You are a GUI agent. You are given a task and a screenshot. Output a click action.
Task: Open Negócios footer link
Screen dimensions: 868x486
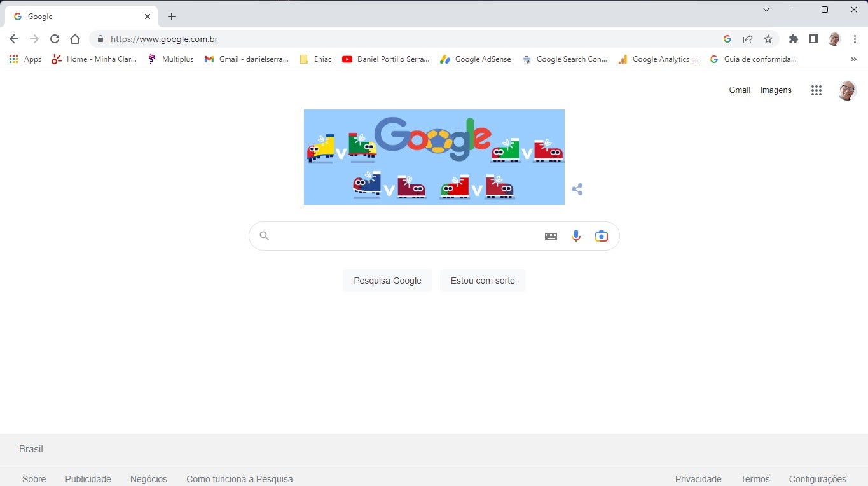(149, 479)
